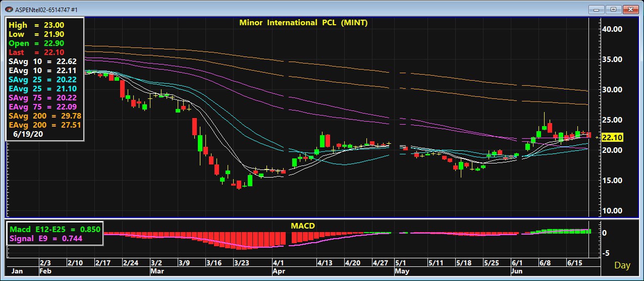Click the Macd E12-E25 = 0.850 legend
The width and height of the screenshot is (644, 281).
pos(55,229)
